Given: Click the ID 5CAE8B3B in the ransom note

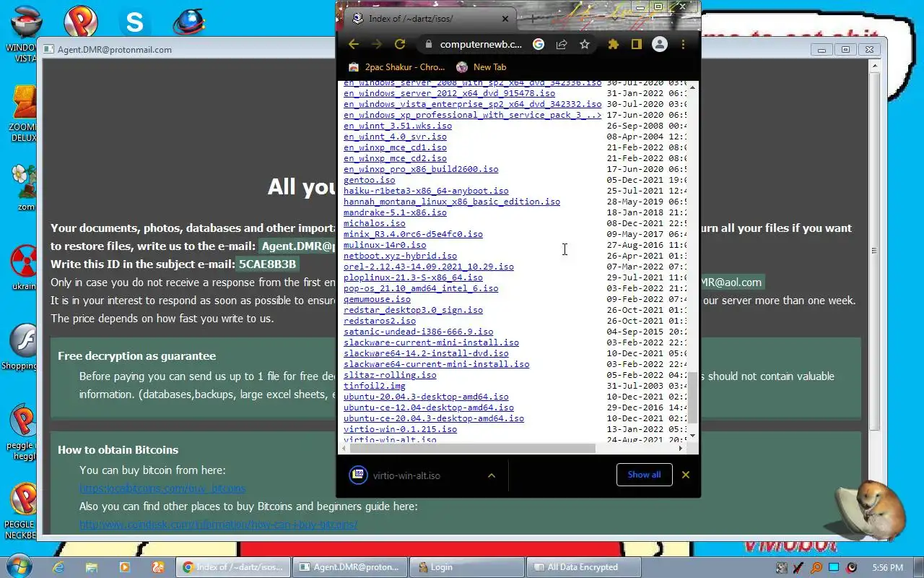Looking at the screenshot, I should [x=267, y=264].
